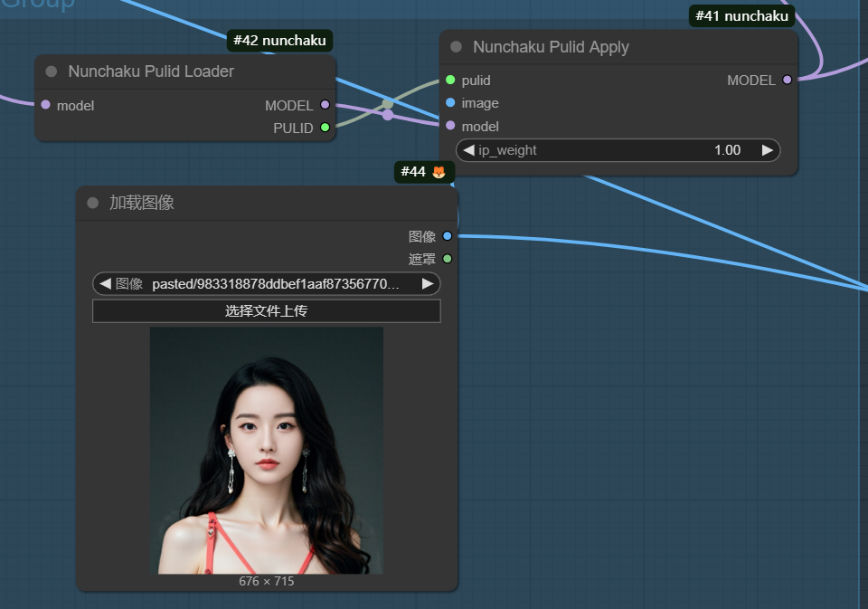The width and height of the screenshot is (868, 609).
Task: Click the image input socket on Pulid Apply
Action: [450, 102]
